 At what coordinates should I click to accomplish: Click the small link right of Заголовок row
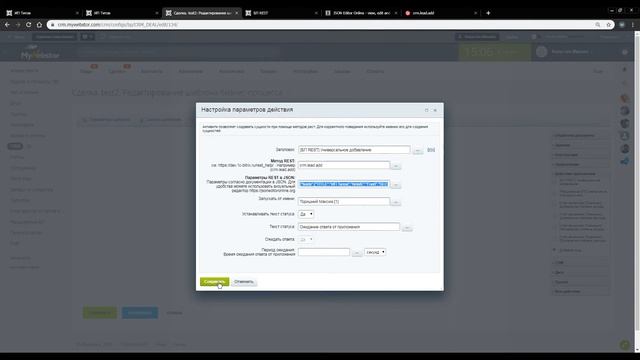click(431, 150)
